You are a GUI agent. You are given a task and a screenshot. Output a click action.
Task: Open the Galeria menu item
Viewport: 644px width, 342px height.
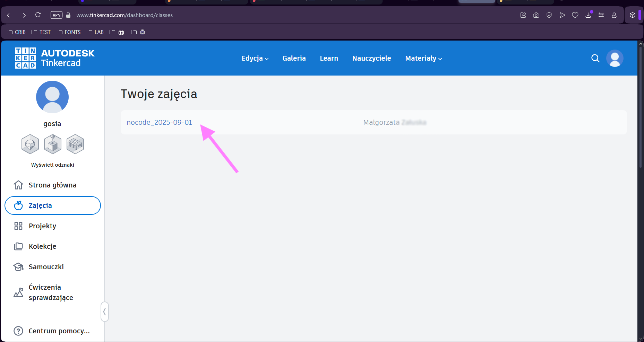coord(294,58)
